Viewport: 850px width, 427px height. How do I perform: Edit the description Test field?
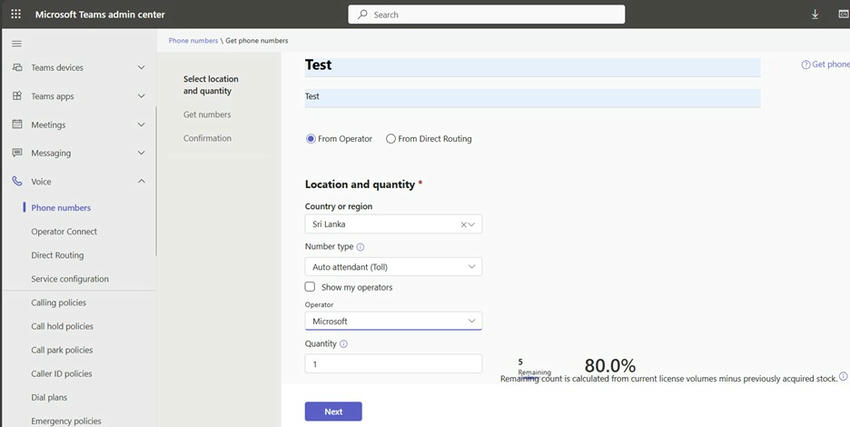(532, 98)
